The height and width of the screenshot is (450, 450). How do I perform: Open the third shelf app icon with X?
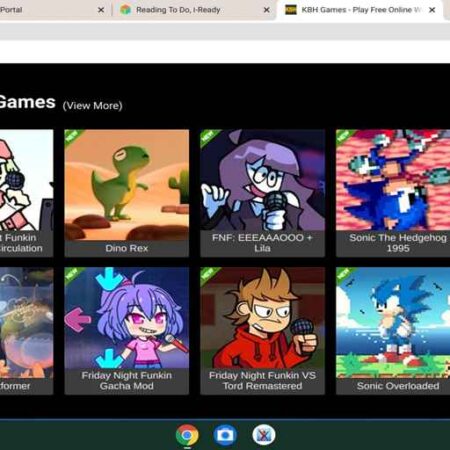[x=264, y=435]
